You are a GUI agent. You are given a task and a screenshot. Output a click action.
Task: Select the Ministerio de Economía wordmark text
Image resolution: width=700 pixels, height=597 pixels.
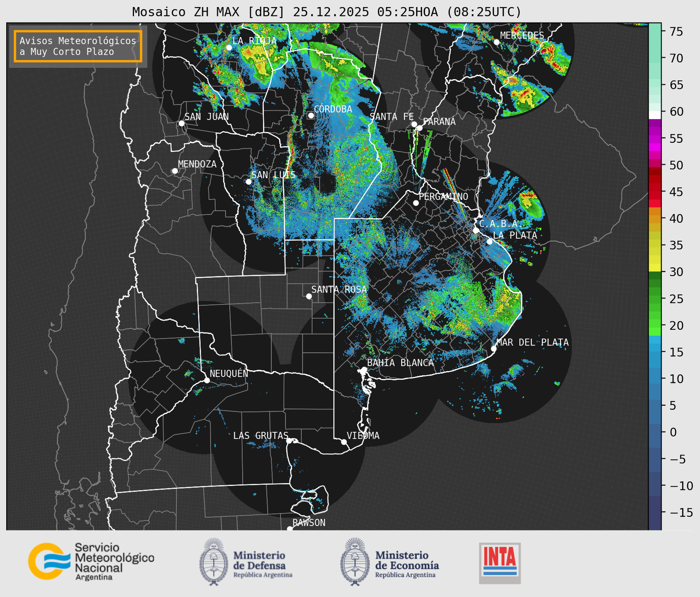pos(407,564)
